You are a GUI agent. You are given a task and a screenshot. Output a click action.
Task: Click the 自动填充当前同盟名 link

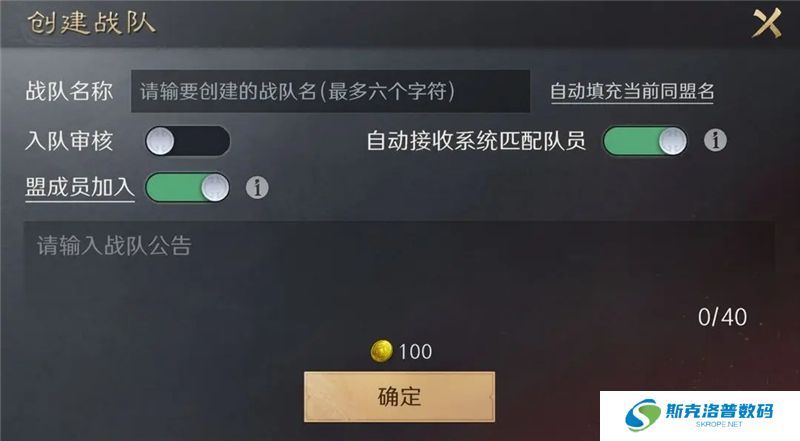point(632,92)
